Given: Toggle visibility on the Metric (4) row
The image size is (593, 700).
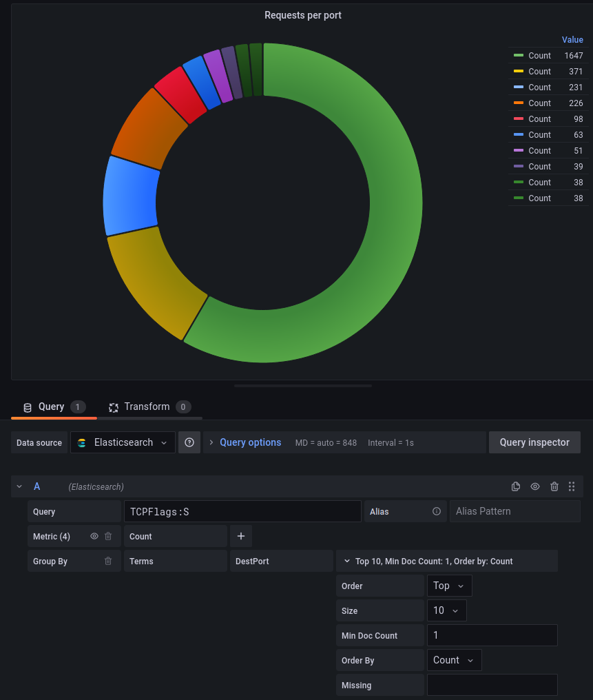Looking at the screenshot, I should [x=93, y=535].
